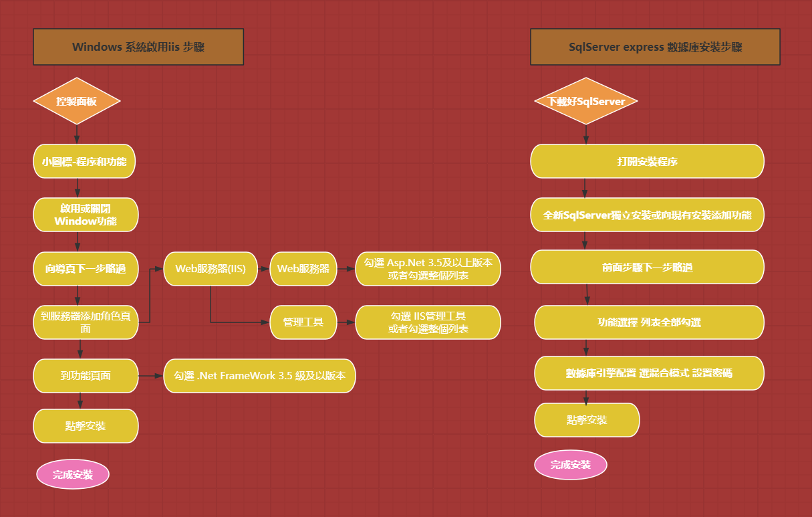The height and width of the screenshot is (517, 812).
Task: Select '點擊安裝' node in the SqlServer flow
Action: coord(587,420)
